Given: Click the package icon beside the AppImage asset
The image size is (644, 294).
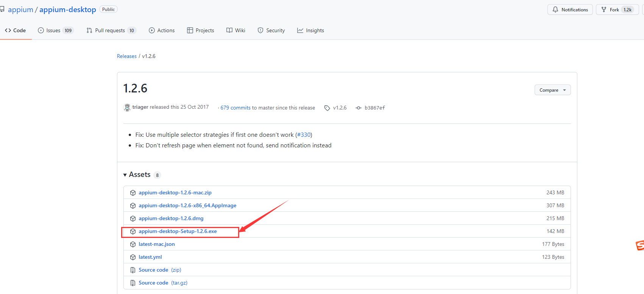Looking at the screenshot, I should (133, 206).
